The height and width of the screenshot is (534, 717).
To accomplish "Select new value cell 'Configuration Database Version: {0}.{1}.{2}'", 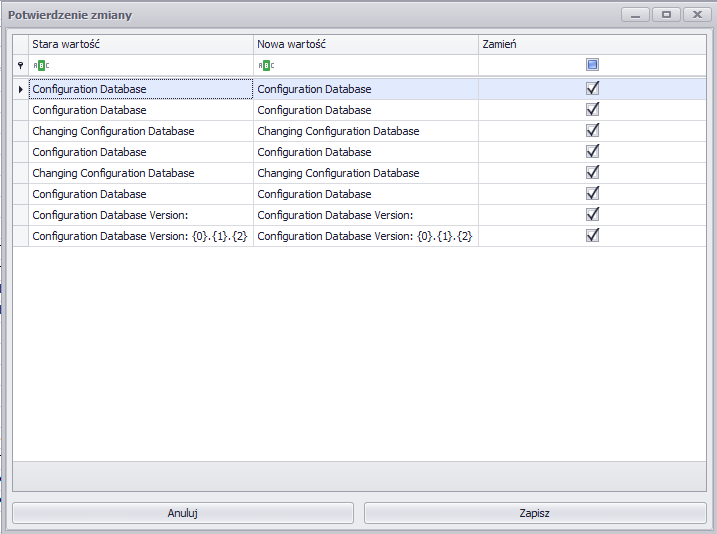I will 366,236.
